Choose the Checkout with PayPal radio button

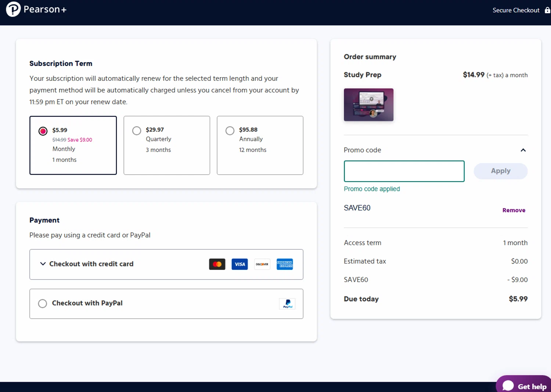tap(43, 304)
